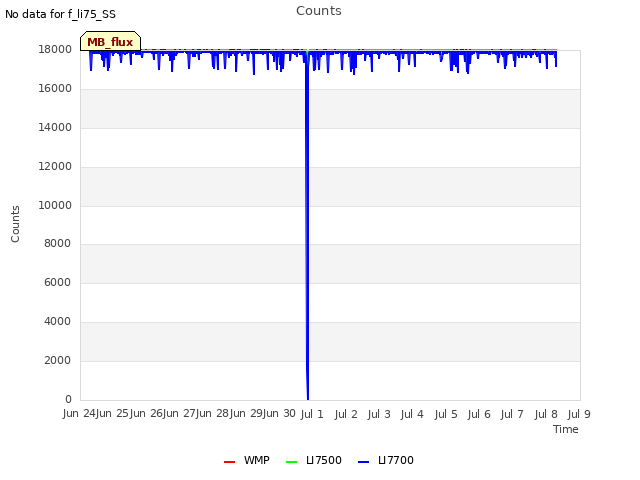Click the 4000 y-axis tick label
640x480 pixels.
57,321
